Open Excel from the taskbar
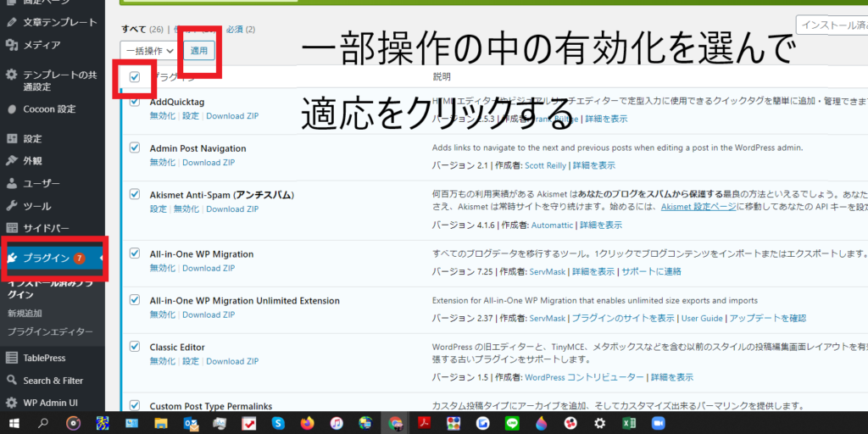This screenshot has height=434, width=868. (x=628, y=424)
